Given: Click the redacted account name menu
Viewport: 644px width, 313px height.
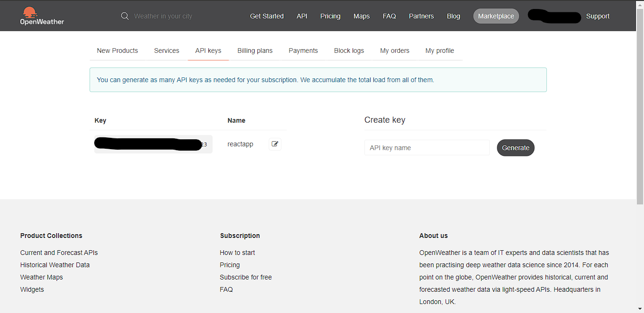Looking at the screenshot, I should [x=554, y=16].
